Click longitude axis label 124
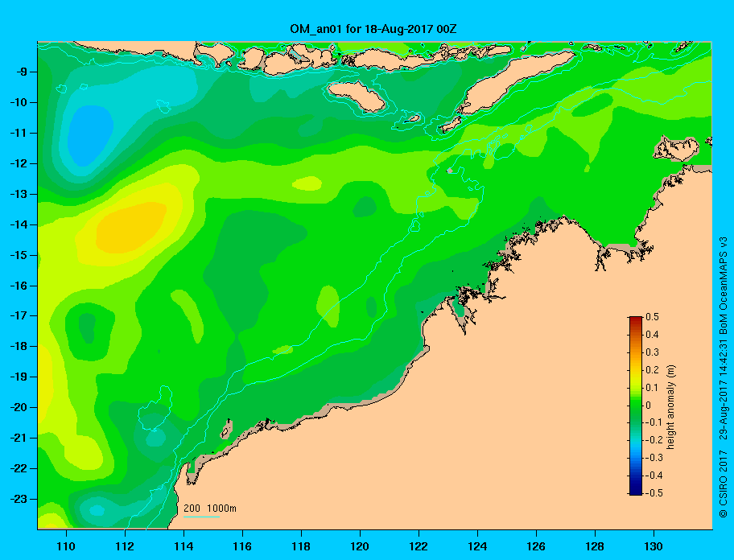734x560 pixels. [477, 546]
